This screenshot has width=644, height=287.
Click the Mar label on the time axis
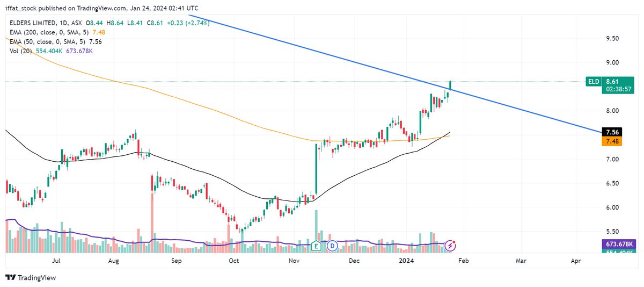521,261
